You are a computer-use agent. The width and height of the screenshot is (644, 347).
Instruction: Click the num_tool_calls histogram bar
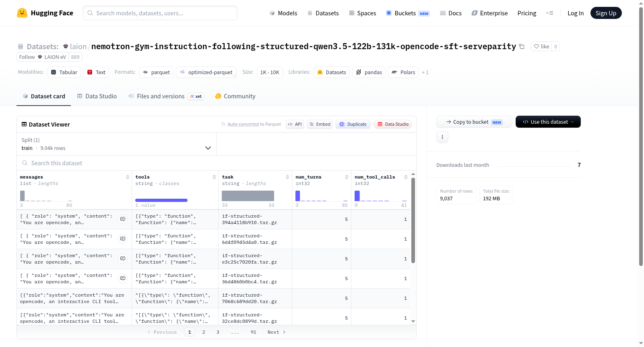click(357, 196)
